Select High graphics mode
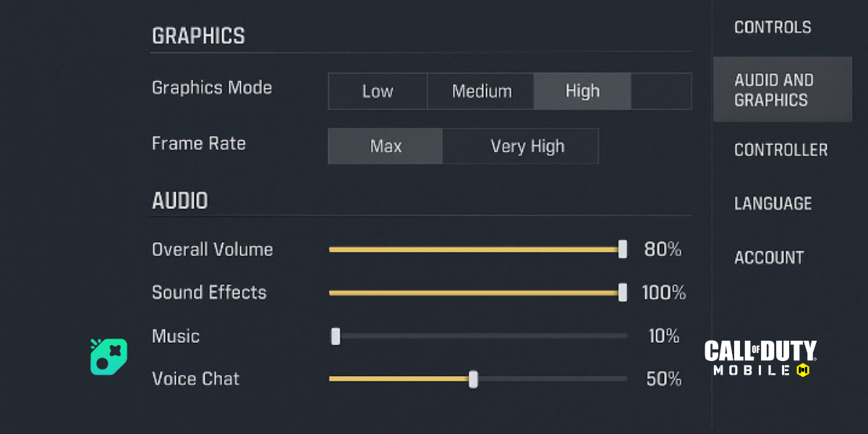 click(582, 91)
